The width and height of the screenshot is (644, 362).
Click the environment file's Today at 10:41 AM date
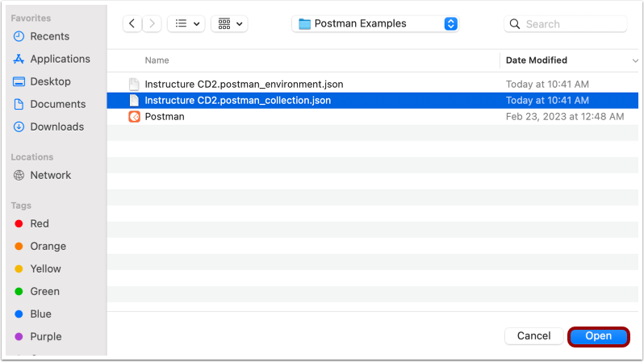pos(547,84)
